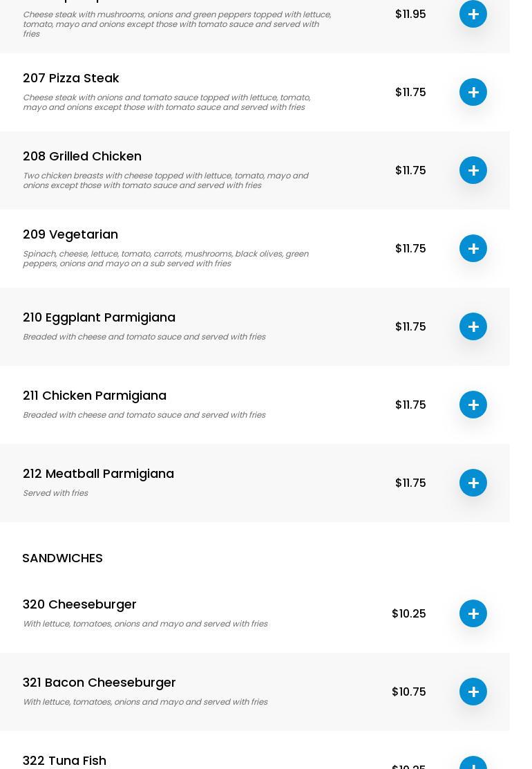The height and width of the screenshot is (769, 532).
Task: Add 320 Cheeseburger using plus icon
Action: pyautogui.click(x=473, y=613)
